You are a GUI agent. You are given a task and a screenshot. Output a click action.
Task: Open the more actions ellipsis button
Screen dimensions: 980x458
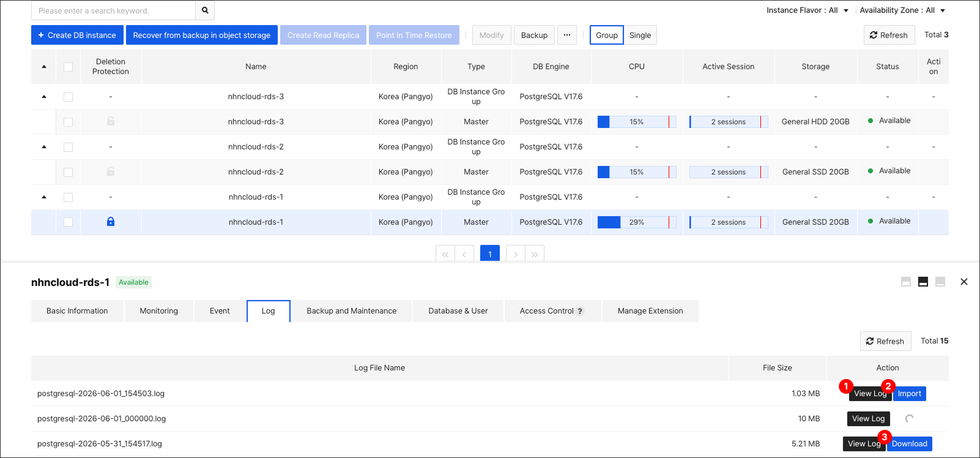(x=567, y=35)
